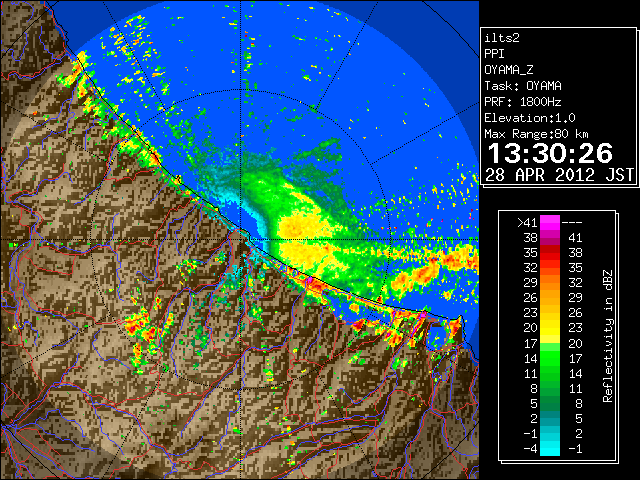This screenshot has height=480, width=640.
Task: Click the ilts2 label in info box
Action: pos(502,38)
